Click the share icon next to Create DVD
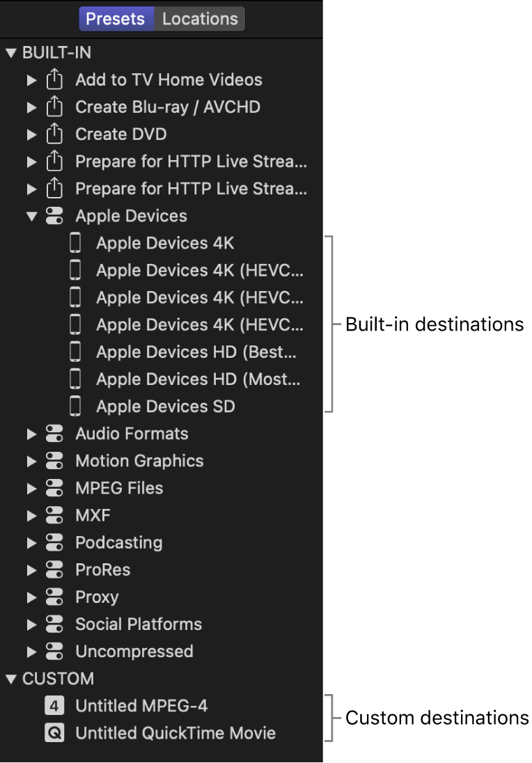 (x=55, y=134)
